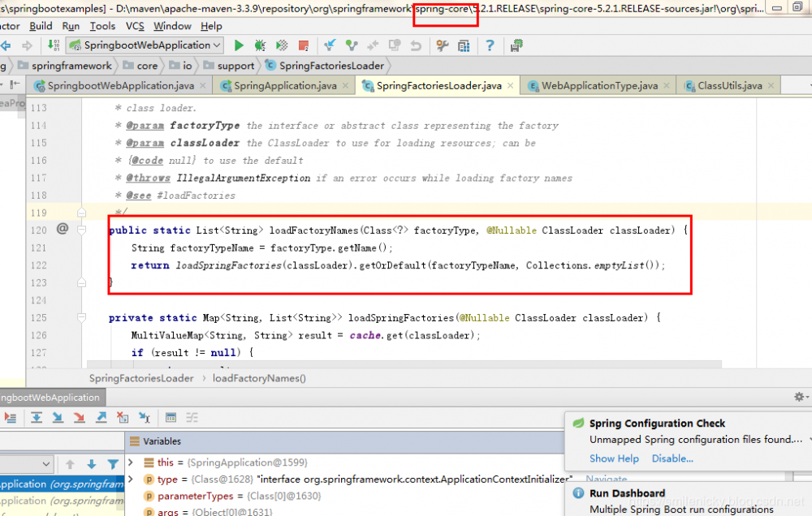The height and width of the screenshot is (516, 812).
Task: Open the Evaluate Expression calculator icon
Action: 171,418
